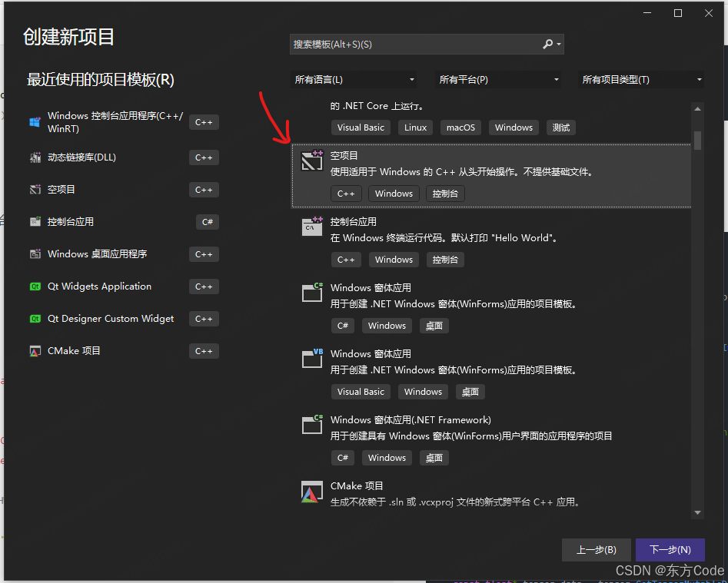Select 控制台应用 Hello World template title
Image resolution: width=728 pixels, height=583 pixels.
pos(354,222)
